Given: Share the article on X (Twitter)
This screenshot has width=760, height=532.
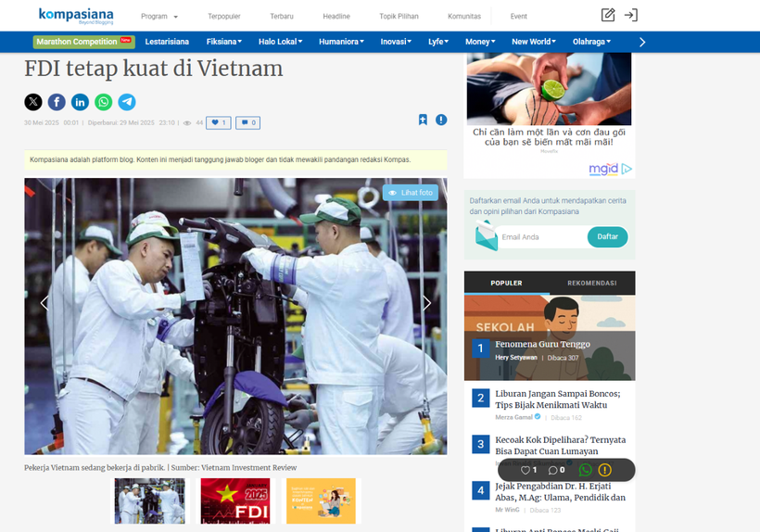Looking at the screenshot, I should click(33, 102).
